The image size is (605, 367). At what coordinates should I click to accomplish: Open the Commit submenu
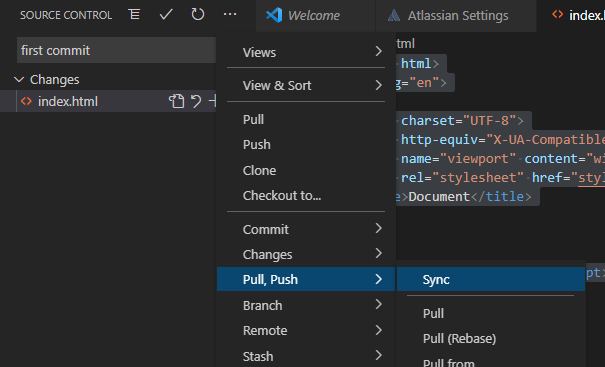pos(306,229)
